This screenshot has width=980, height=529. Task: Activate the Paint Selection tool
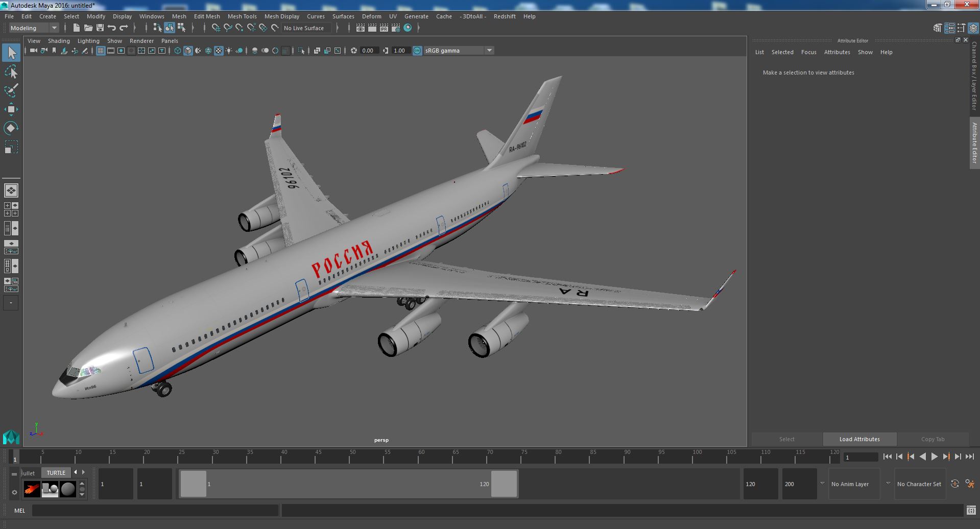(x=11, y=90)
